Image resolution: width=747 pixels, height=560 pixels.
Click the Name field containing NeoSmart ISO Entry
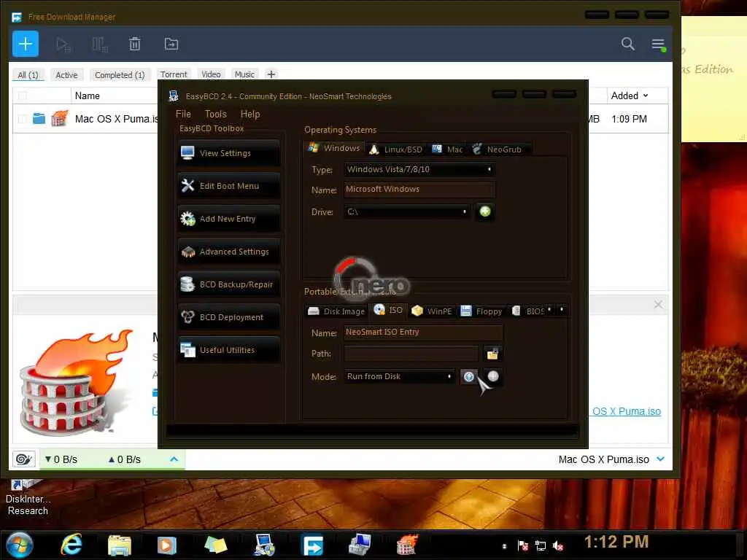[x=424, y=332]
